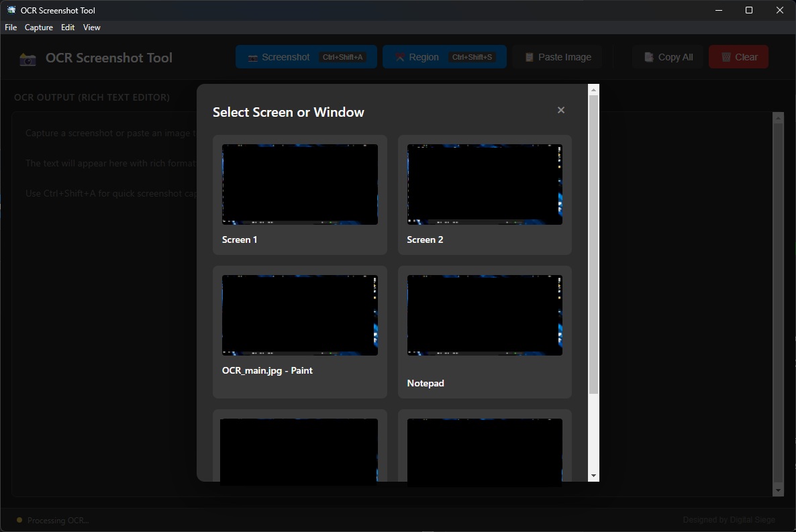Image resolution: width=796 pixels, height=532 pixels.
Task: Open the Capture menu
Action: 39,28
